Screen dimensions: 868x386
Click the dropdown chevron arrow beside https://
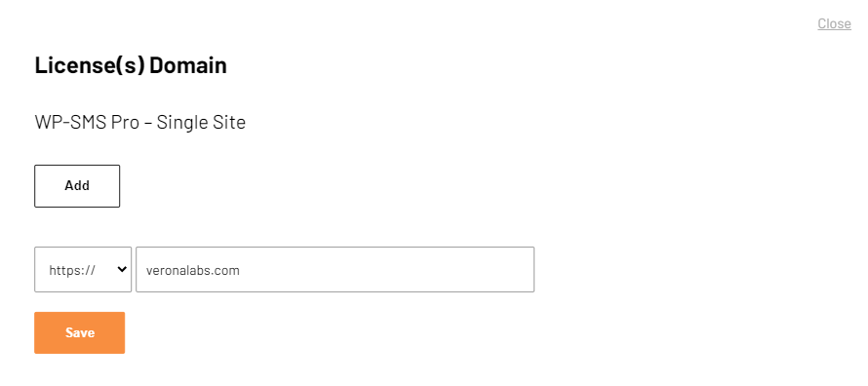pyautogui.click(x=122, y=269)
